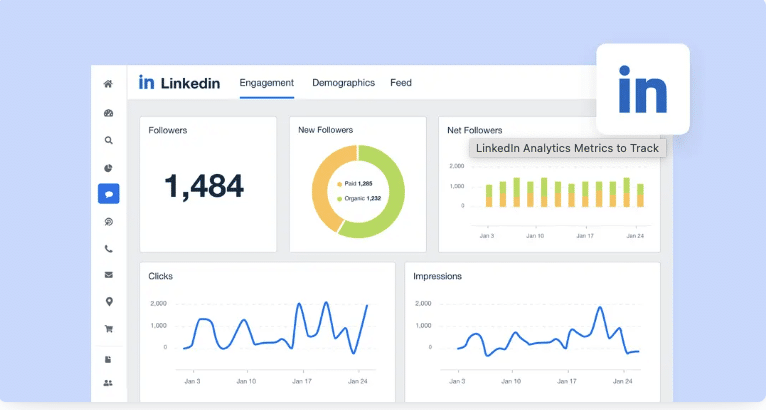Image resolution: width=766 pixels, height=410 pixels.
Task: Click Jan 17 label on Clicks chart
Action: point(301,381)
